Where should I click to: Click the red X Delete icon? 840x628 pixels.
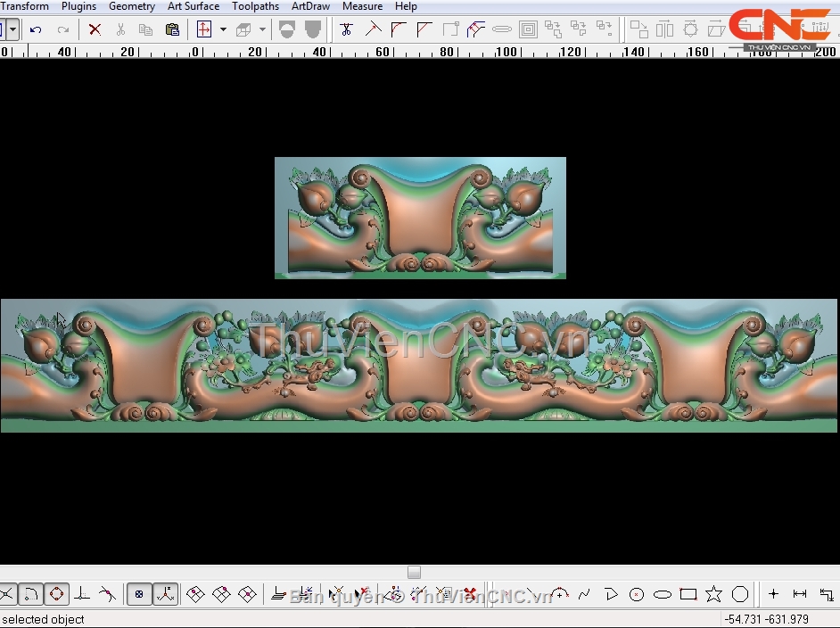[95, 29]
